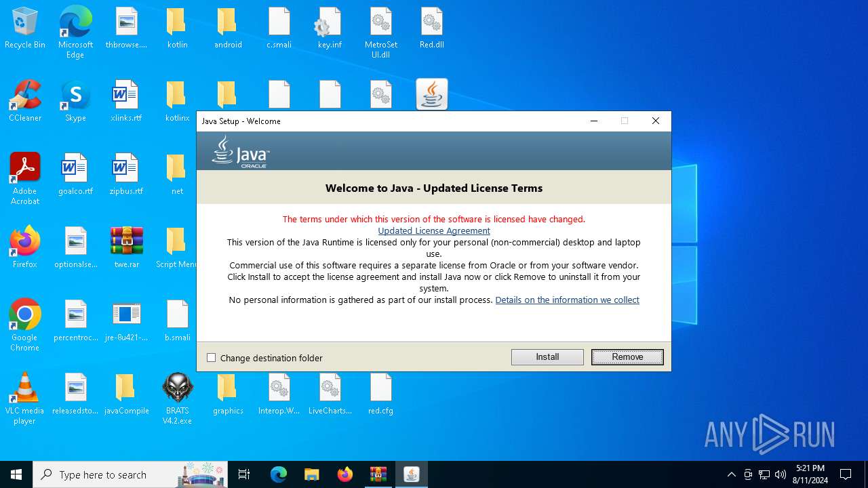
Task: Enable Change destination folder checkbox
Action: click(x=211, y=358)
